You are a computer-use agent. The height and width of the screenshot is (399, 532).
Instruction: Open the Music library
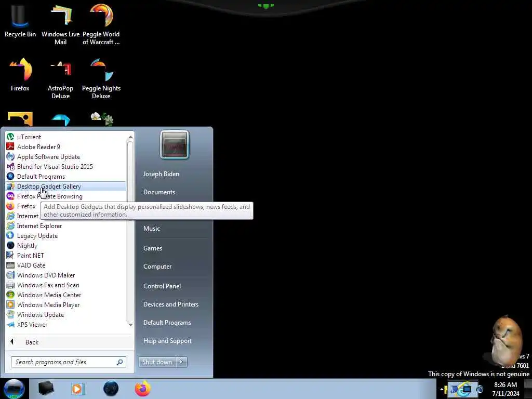click(x=152, y=229)
